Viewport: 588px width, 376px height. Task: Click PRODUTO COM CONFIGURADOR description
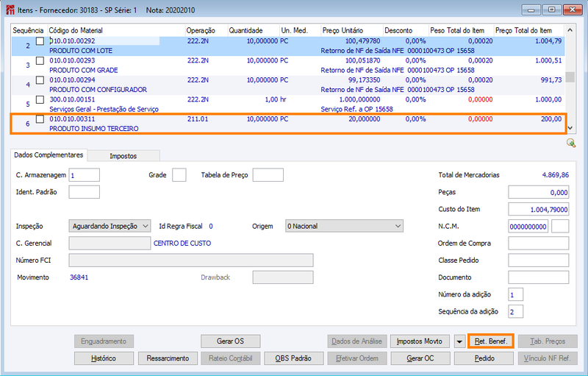98,90
